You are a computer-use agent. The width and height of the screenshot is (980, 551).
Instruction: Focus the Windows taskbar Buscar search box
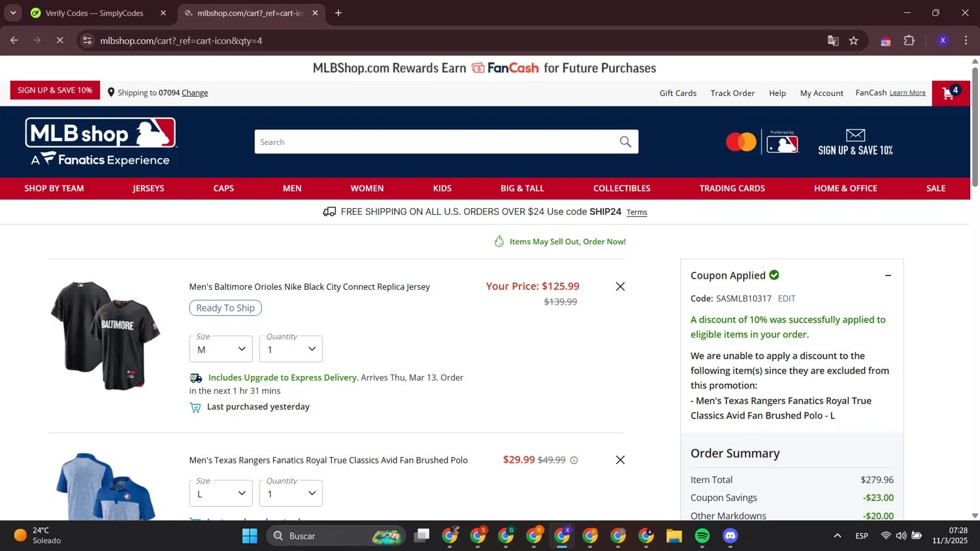[336, 536]
